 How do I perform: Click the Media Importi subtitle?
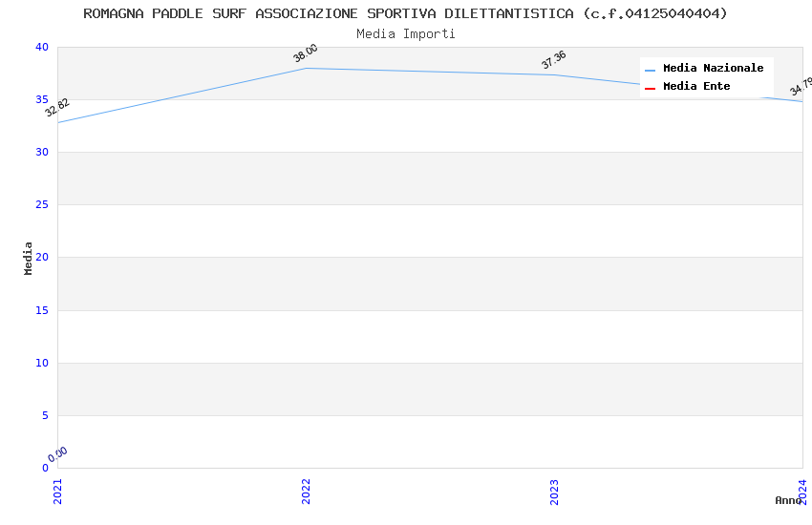click(x=405, y=34)
